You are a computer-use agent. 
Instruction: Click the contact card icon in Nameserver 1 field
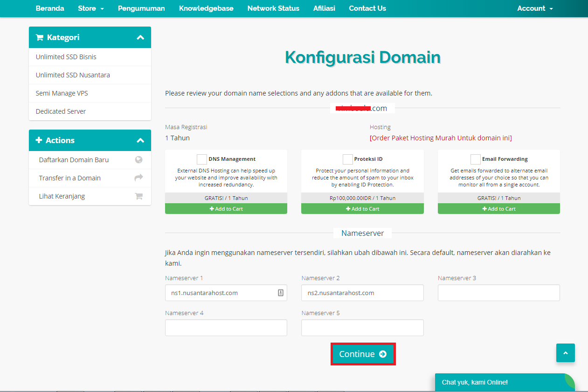pos(281,293)
